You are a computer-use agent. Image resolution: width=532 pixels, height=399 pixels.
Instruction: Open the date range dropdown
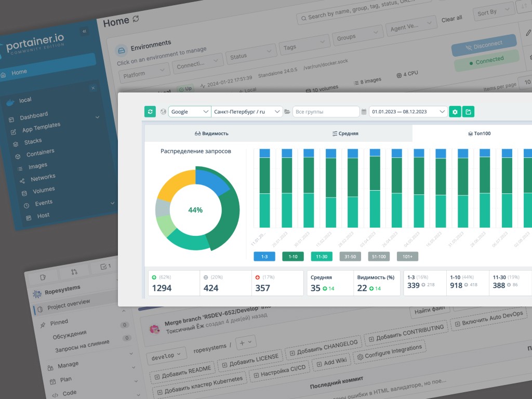point(408,112)
